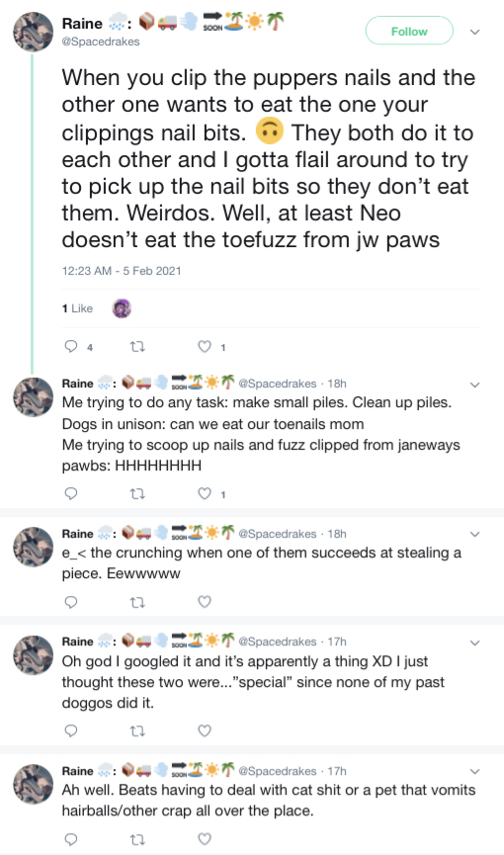This screenshot has height=855, width=504.
Task: Like the 'Oh god I googled it' tweet
Action: click(204, 730)
